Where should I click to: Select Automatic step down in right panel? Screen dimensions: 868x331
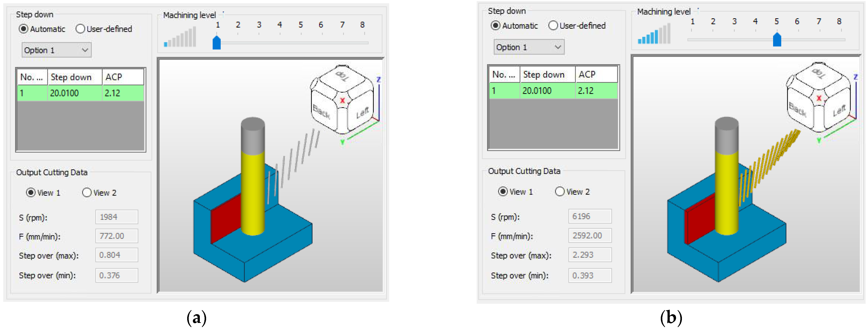pyautogui.click(x=495, y=26)
